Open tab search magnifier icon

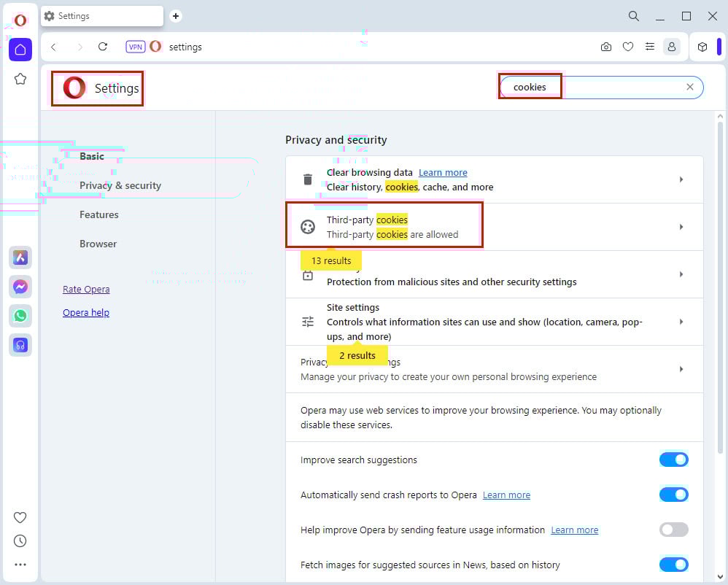[x=634, y=16]
